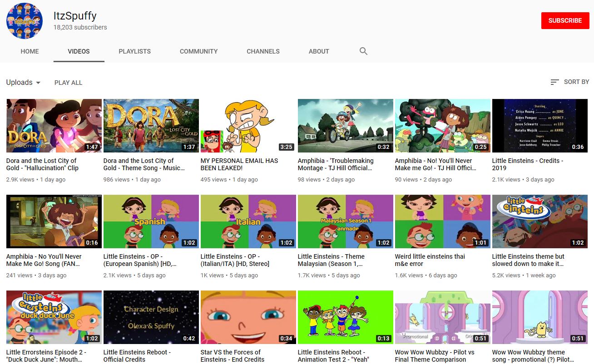This screenshot has height=364, width=594.
Task: Click title MY PERSONAL EMAIL HAS BEEN LEAKED!
Action: [x=239, y=164]
